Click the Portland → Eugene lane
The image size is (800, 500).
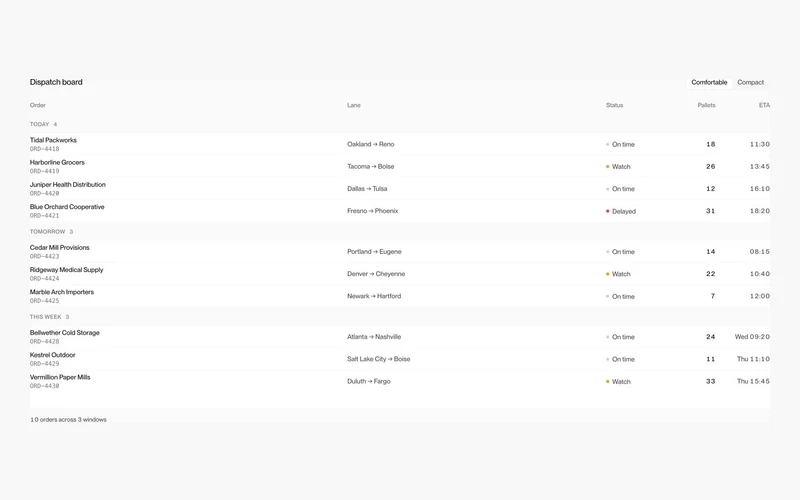pyautogui.click(x=374, y=252)
